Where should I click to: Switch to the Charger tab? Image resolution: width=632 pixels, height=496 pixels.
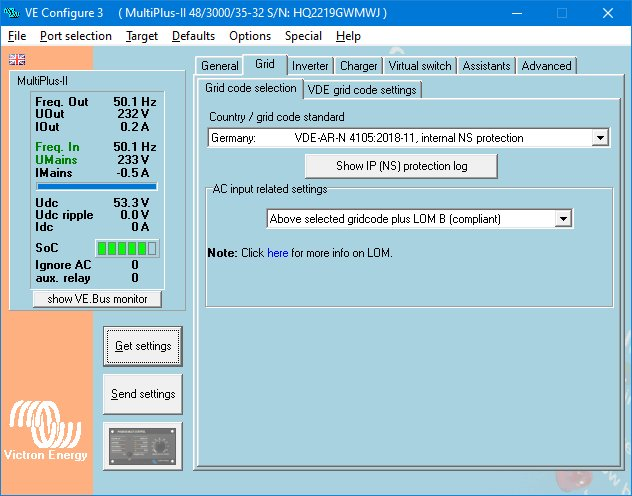pyautogui.click(x=358, y=66)
